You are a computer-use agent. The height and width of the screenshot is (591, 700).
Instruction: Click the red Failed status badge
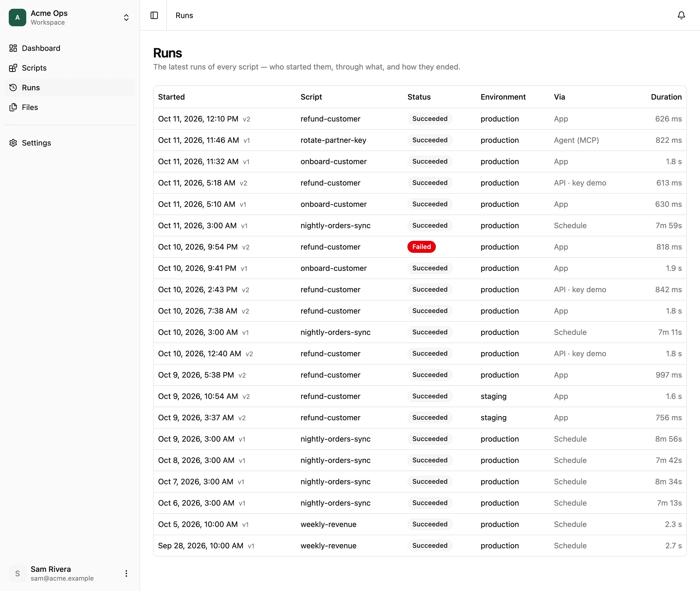coord(421,247)
